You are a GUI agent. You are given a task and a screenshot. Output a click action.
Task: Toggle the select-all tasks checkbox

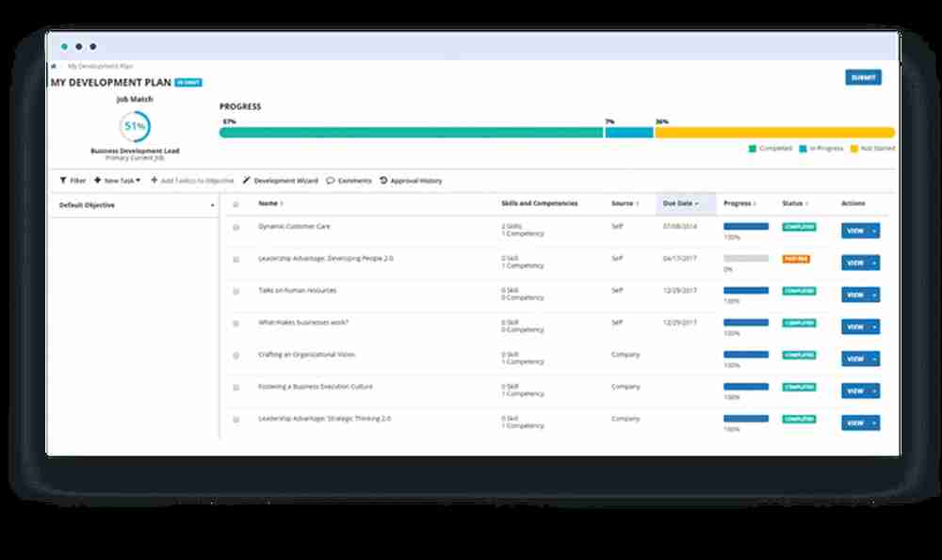236,204
